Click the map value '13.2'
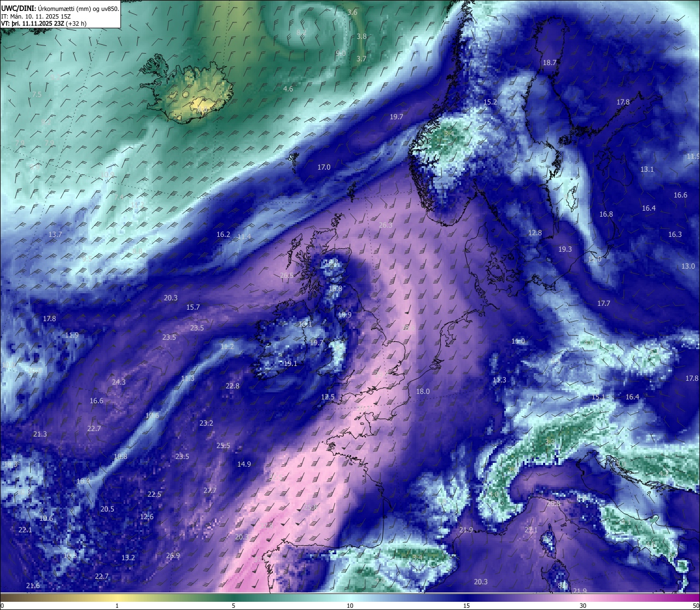This screenshot has width=700, height=610. click(128, 557)
